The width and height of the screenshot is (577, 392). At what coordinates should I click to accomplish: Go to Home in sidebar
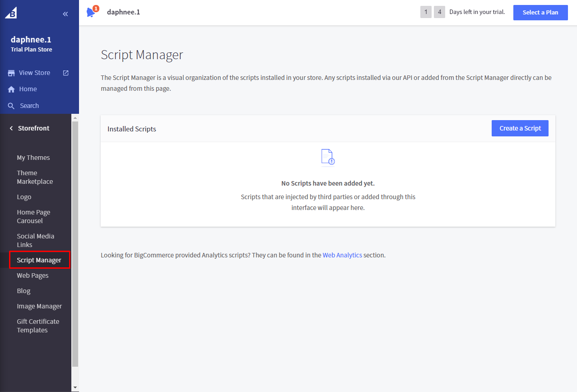[28, 89]
